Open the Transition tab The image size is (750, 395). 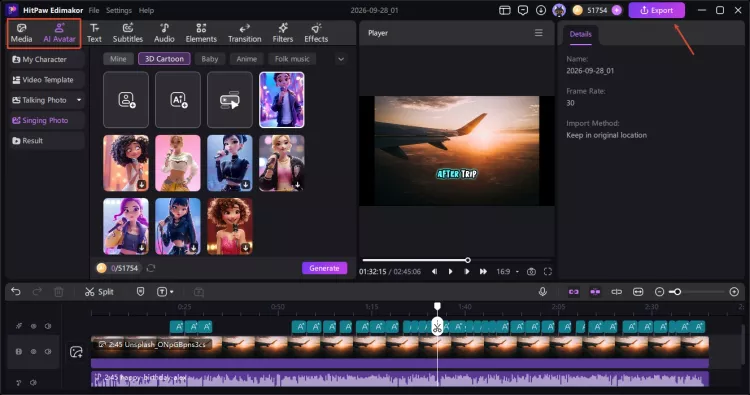pyautogui.click(x=244, y=33)
